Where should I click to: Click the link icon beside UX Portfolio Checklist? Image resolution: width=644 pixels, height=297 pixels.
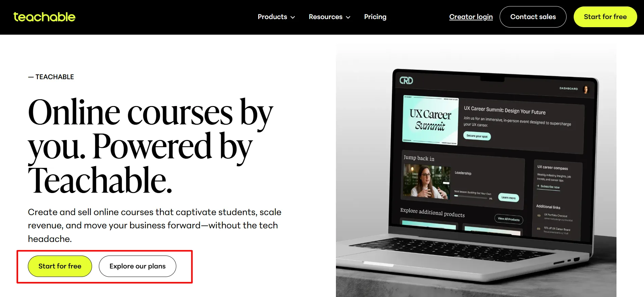coord(539,215)
